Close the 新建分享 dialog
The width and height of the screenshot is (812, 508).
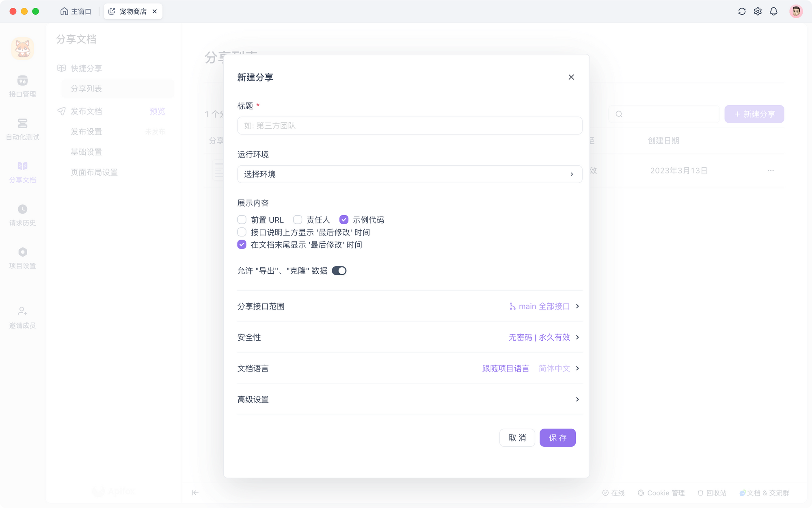point(571,77)
